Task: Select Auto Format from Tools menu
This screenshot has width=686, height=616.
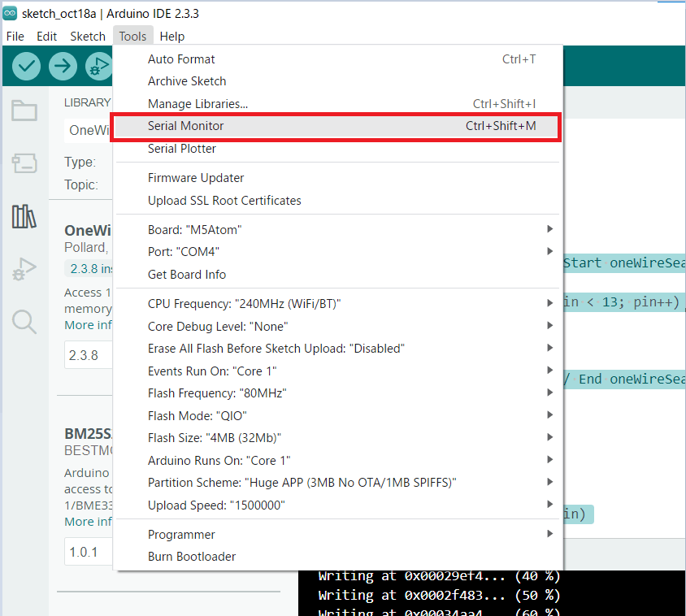Action: point(337,59)
